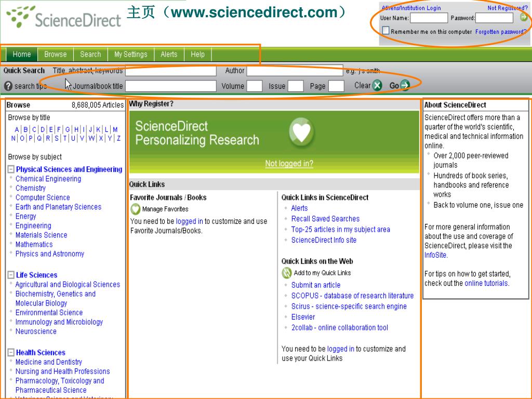
Task: Browse titles starting with letter A
Action: tap(17, 129)
